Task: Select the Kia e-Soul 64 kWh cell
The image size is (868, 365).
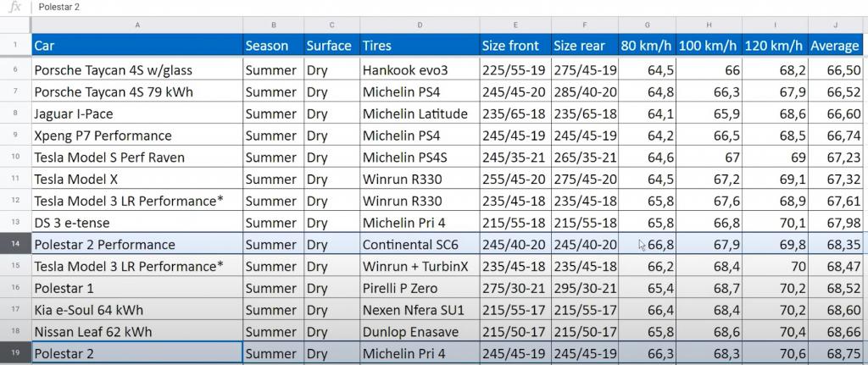Action: point(137,310)
